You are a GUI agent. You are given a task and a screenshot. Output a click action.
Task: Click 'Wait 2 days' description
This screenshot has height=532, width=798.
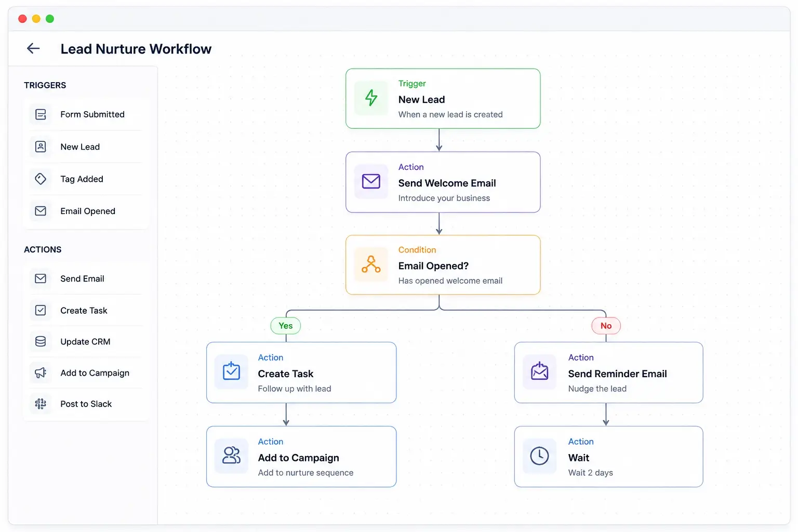tap(590, 473)
